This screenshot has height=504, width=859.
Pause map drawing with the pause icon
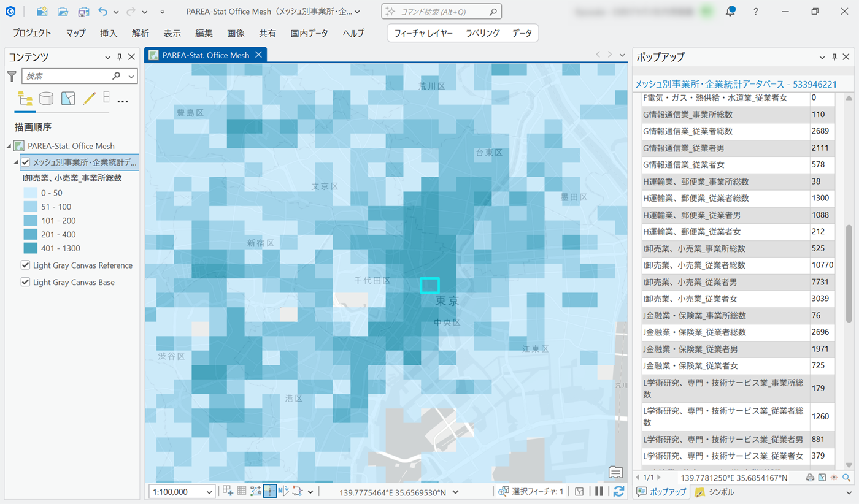pyautogui.click(x=599, y=491)
